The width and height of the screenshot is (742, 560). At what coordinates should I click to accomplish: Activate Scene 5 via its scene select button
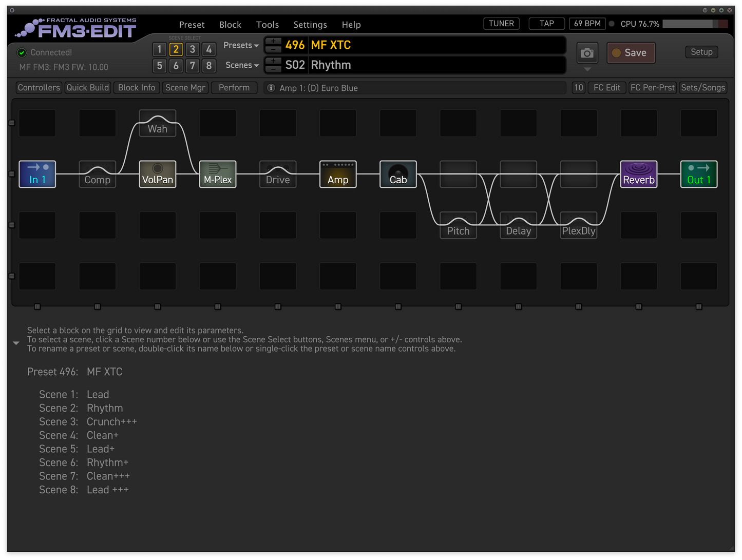tap(159, 66)
